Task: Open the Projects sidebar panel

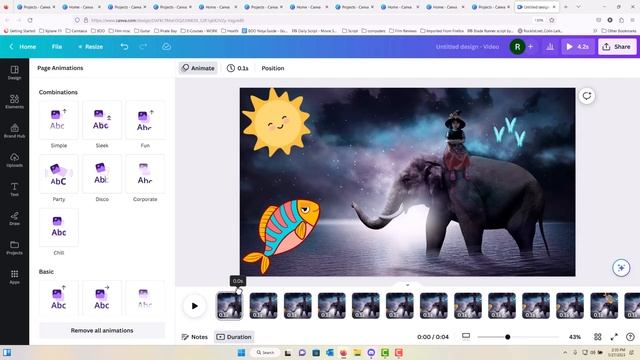Action: pyautogui.click(x=14, y=247)
